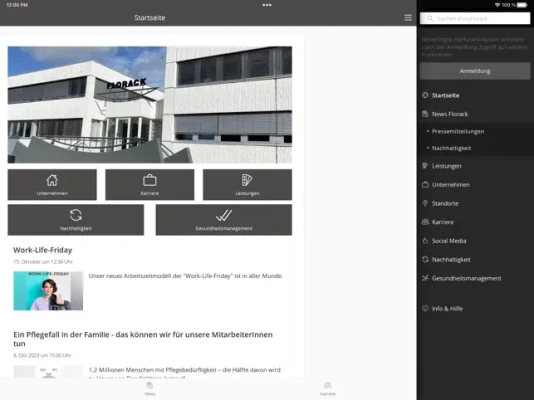Switch to the News tab at bottom

(x=150, y=389)
